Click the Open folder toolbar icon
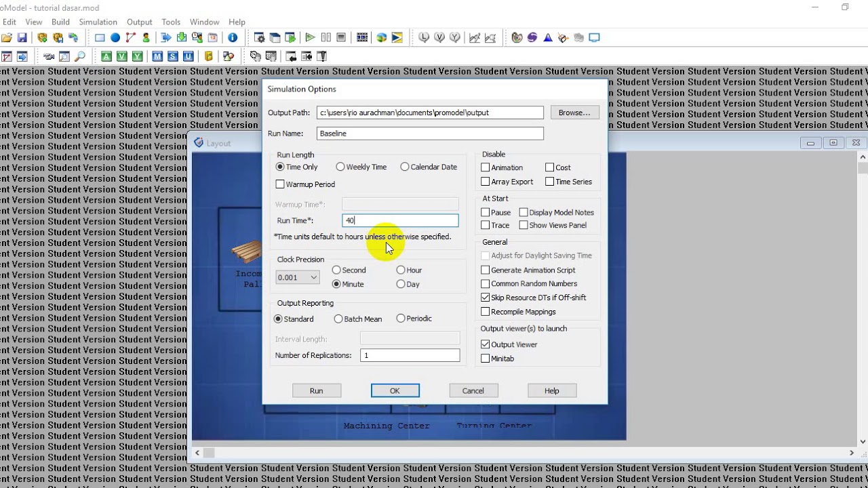Screen dimensions: 868x488 [7, 38]
